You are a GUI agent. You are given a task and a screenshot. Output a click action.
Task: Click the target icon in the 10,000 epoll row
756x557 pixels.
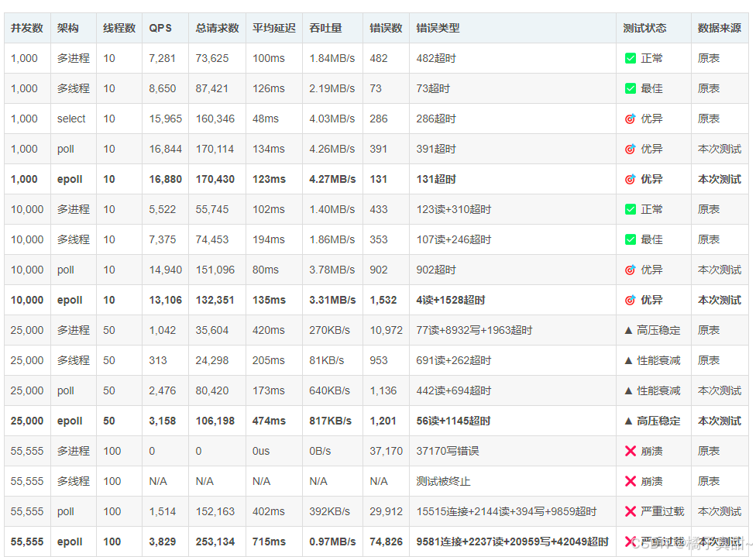[x=631, y=300]
